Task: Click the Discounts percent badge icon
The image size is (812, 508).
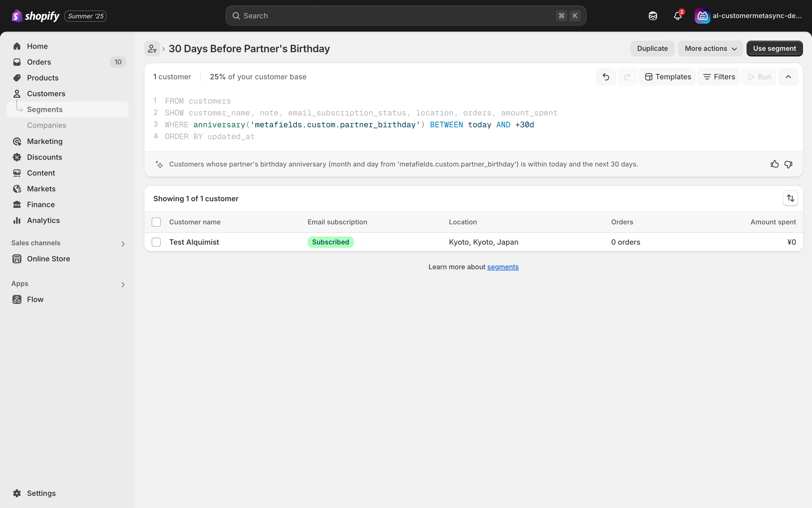Action: coord(17,157)
